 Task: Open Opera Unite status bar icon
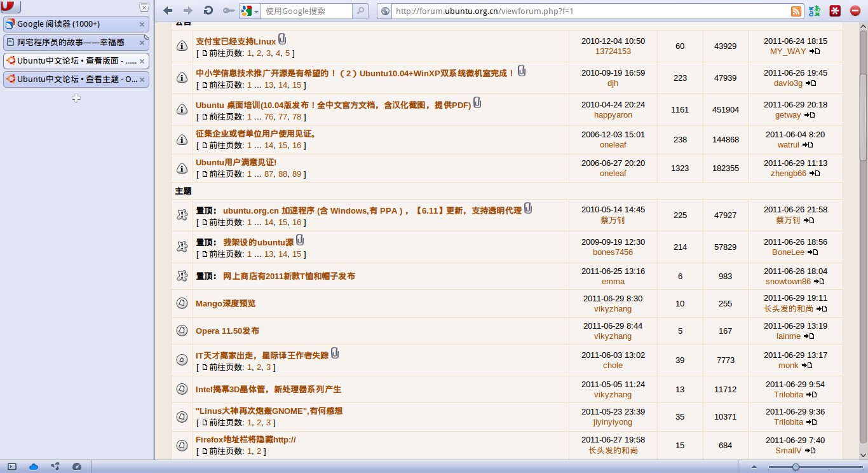(55, 467)
